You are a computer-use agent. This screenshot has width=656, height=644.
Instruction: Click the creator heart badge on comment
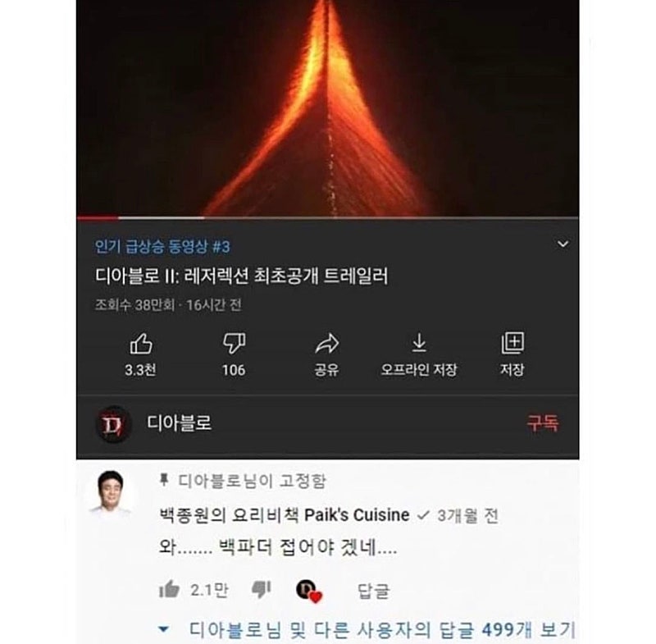pos(309,591)
